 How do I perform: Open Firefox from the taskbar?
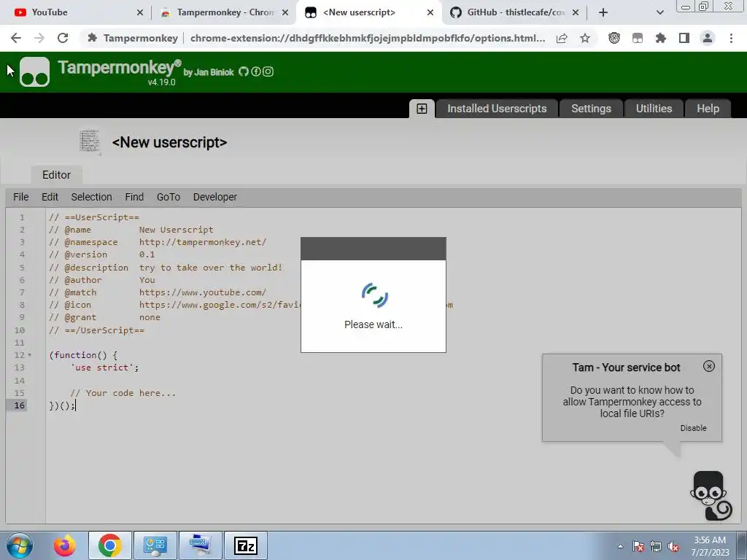[65, 545]
